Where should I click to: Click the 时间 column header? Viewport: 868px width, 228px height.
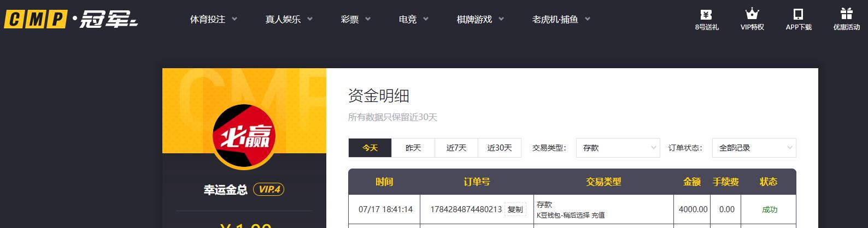click(x=384, y=182)
